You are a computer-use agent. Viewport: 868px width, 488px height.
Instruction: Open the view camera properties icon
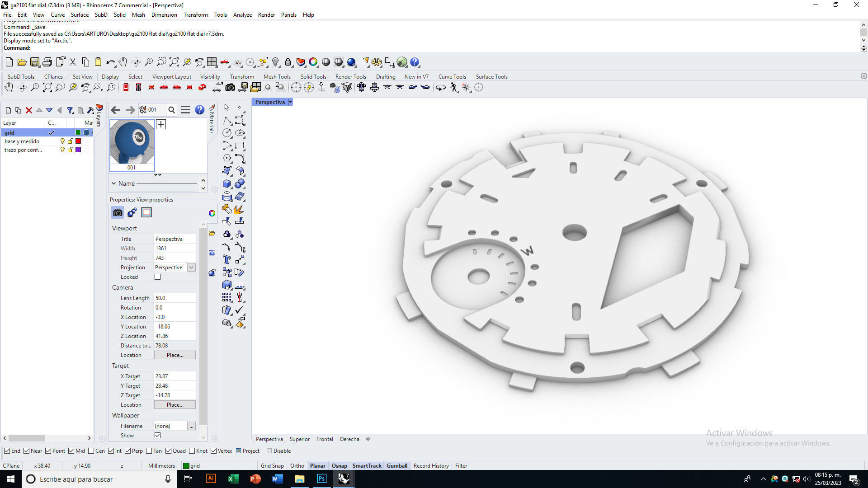point(118,212)
